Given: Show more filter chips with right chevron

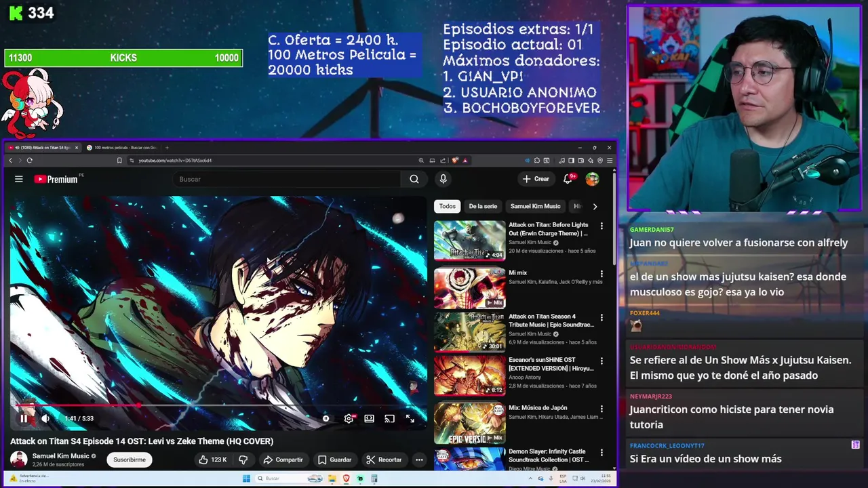Looking at the screenshot, I should (x=595, y=206).
